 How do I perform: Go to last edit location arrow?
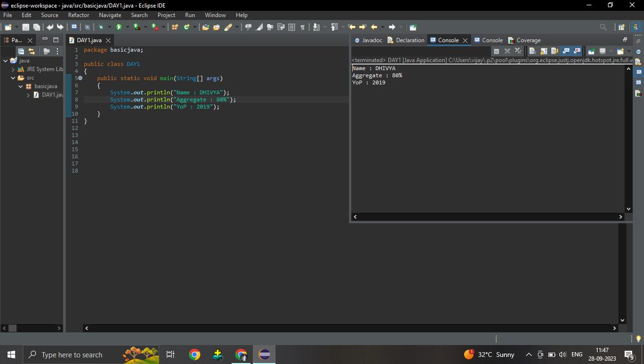click(x=352, y=27)
